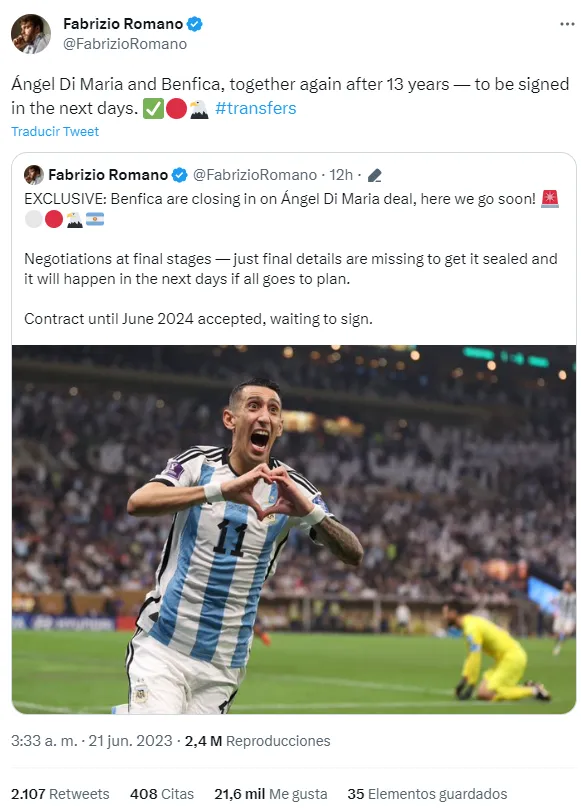Open the Fabrizio Romano name in the tweet header

tap(123, 24)
